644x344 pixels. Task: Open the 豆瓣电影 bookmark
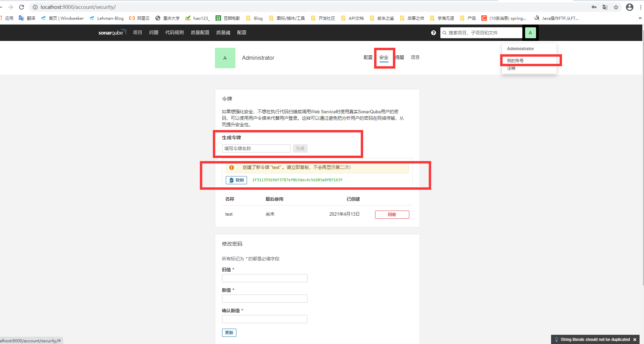tap(228, 18)
